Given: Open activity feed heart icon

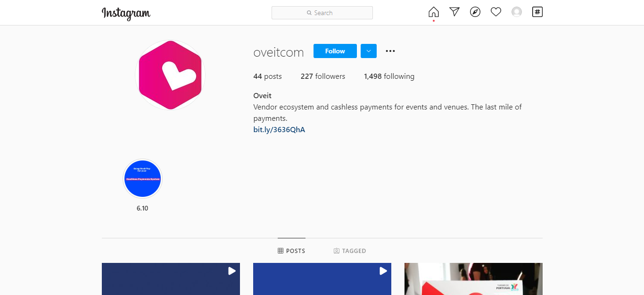Looking at the screenshot, I should (496, 12).
